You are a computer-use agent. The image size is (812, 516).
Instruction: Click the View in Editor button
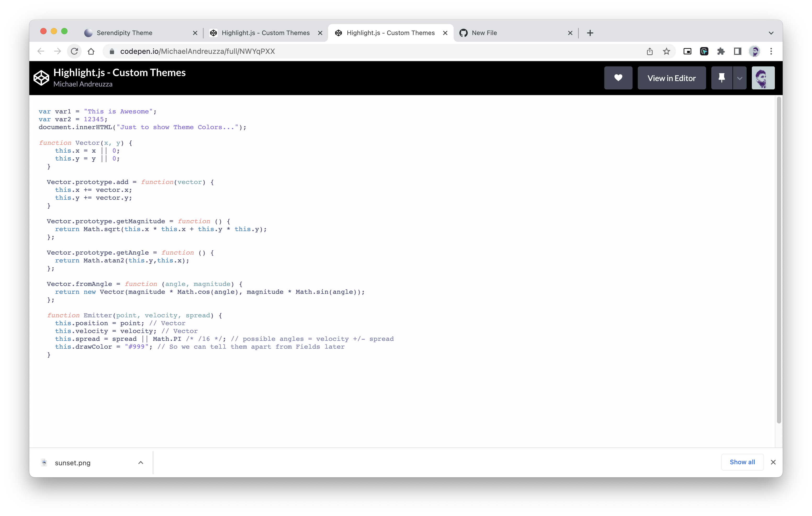671,78
